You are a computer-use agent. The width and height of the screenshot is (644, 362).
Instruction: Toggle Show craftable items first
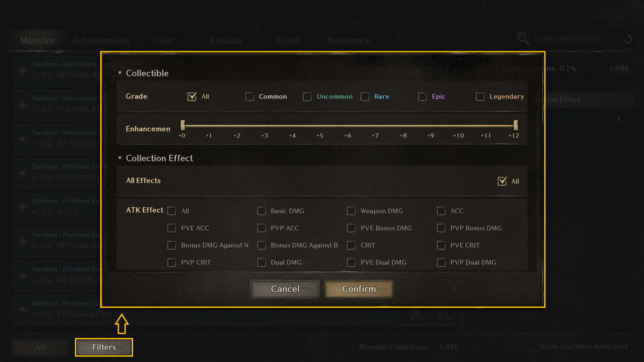pos(530,346)
